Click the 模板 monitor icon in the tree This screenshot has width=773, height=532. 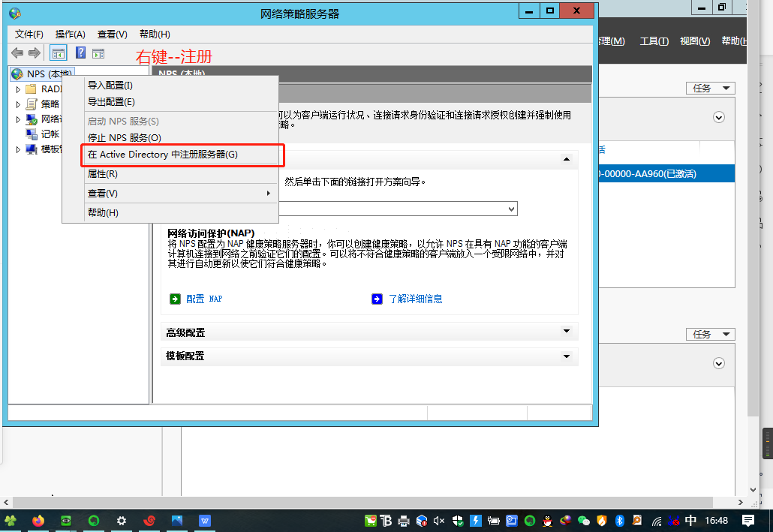(32, 149)
